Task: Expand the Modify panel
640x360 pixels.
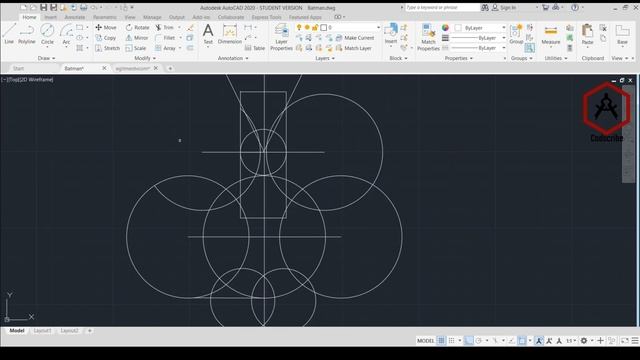Action: click(145, 58)
